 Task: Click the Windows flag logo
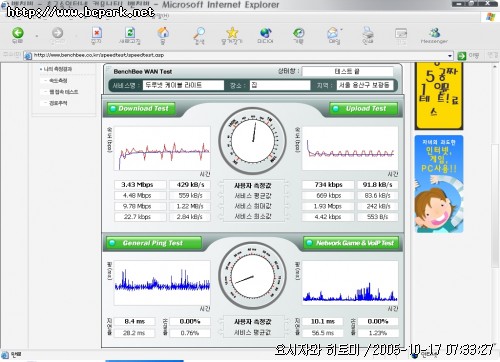490,17
